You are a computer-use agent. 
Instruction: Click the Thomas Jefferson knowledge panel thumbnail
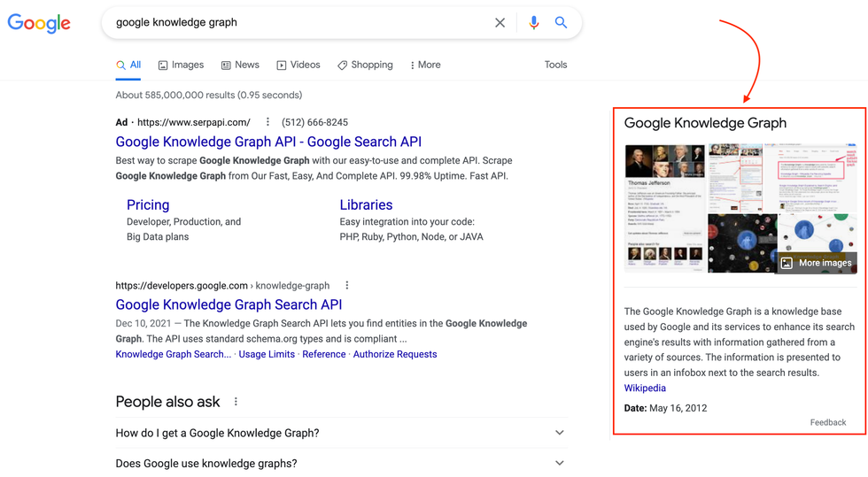(664, 207)
